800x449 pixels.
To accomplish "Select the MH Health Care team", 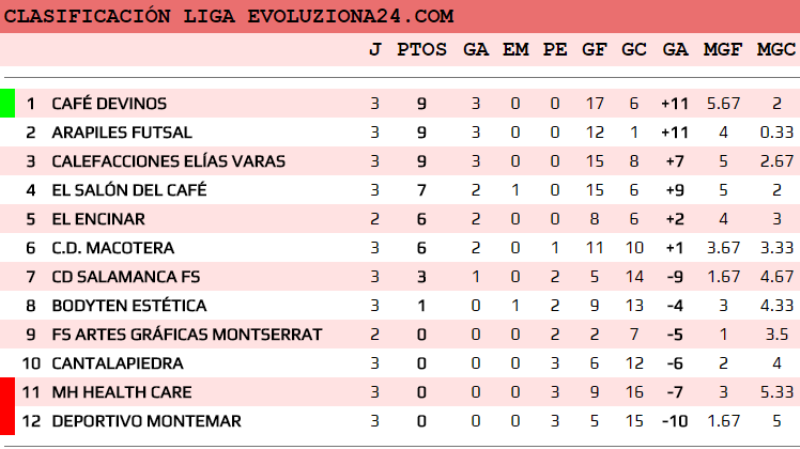I will click(121, 393).
